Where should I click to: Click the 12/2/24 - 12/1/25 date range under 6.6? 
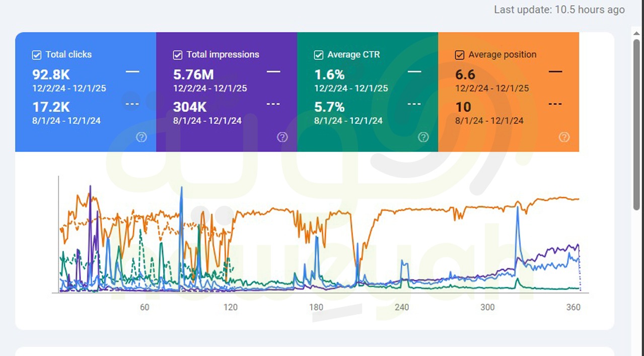[492, 88]
